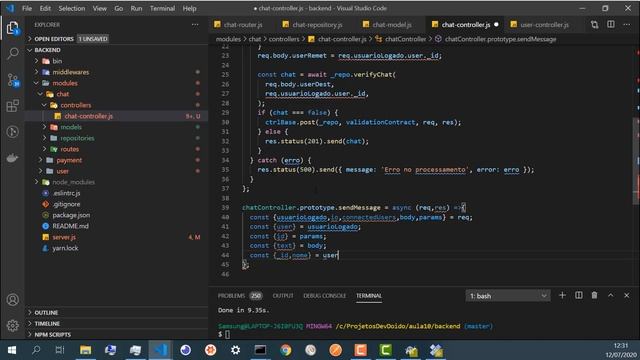Screen dimensions: 640x360
Task: Create a new terminal with plus icon
Action: point(562,295)
